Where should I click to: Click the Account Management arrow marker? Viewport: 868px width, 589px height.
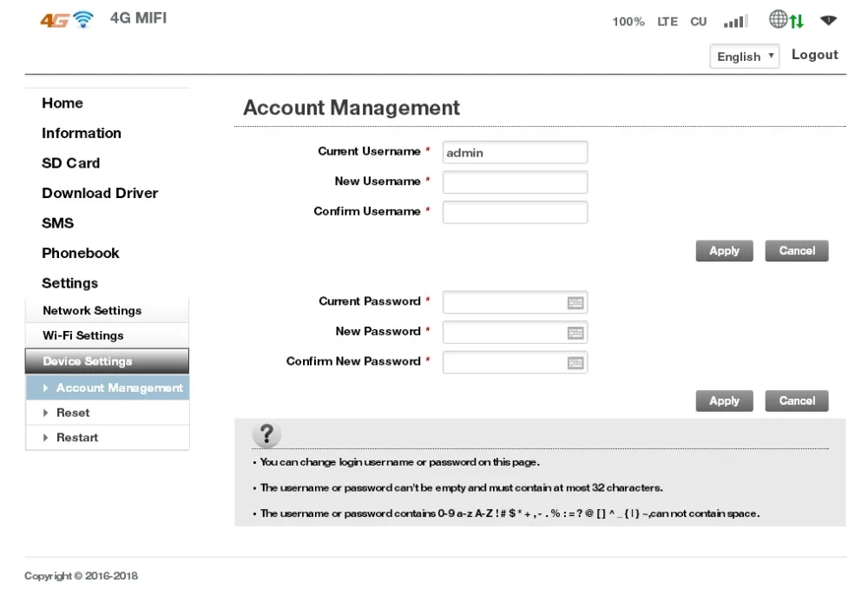45,387
